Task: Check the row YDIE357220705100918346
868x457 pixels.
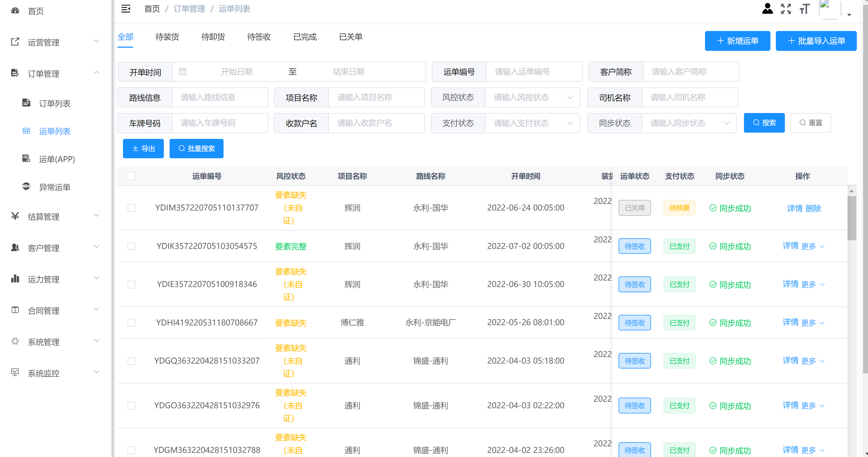Action: click(131, 284)
